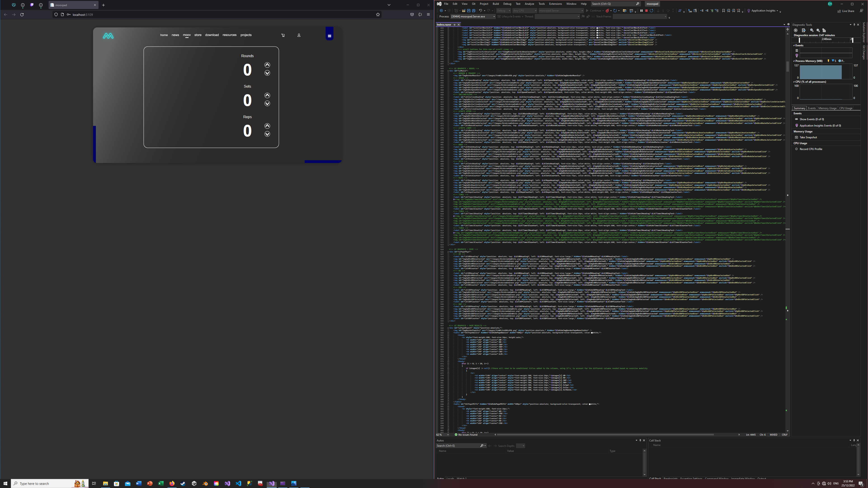The width and height of the screenshot is (868, 488).
Task: Click the red Stop Debugging square
Action: tap(647, 11)
